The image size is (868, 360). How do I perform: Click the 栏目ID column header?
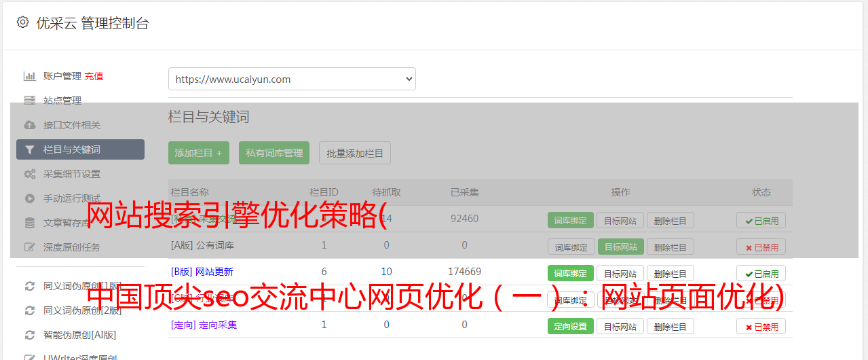[324, 192]
